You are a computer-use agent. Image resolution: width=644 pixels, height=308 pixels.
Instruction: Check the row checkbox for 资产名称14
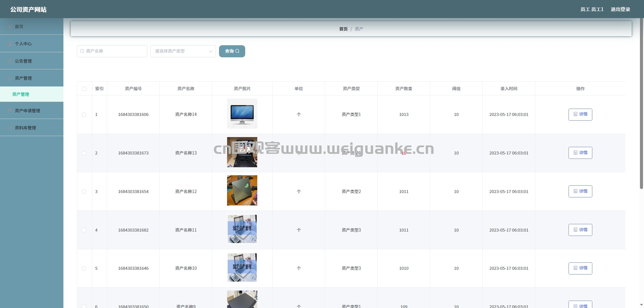click(84, 115)
